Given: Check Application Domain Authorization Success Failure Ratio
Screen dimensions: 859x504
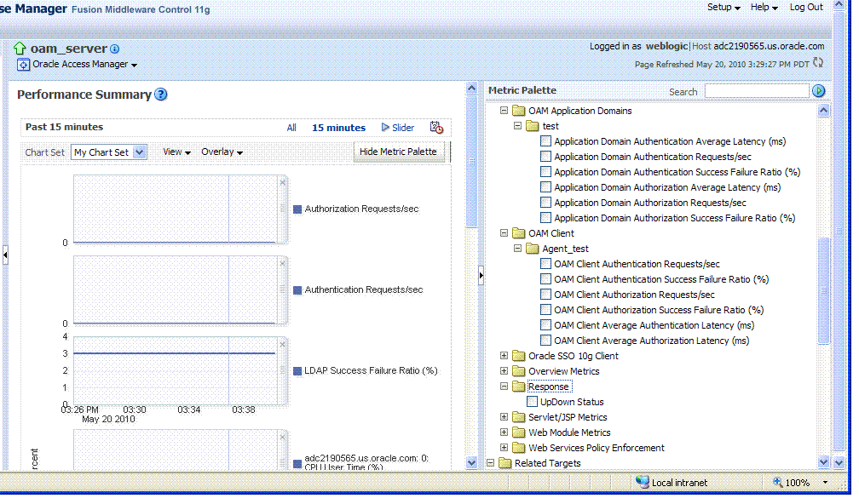Looking at the screenshot, I should (x=545, y=218).
